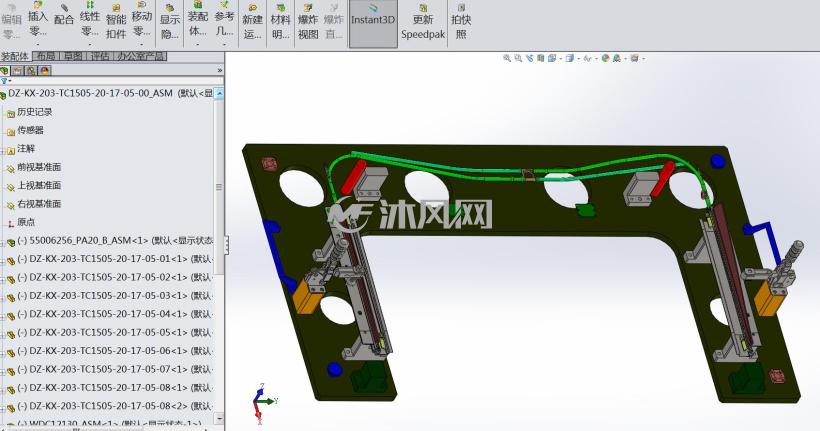Switch to 装配体 (Assembly) tab
Image resolution: width=820 pixels, height=431 pixels.
16,56
